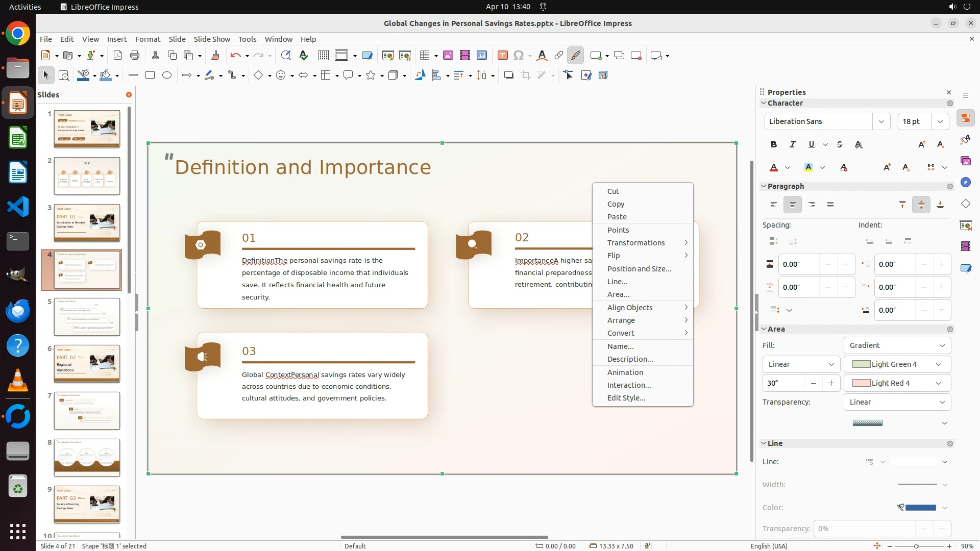This screenshot has height=551, width=980.
Task: Toggle Bold in Character panel
Action: tap(774, 144)
